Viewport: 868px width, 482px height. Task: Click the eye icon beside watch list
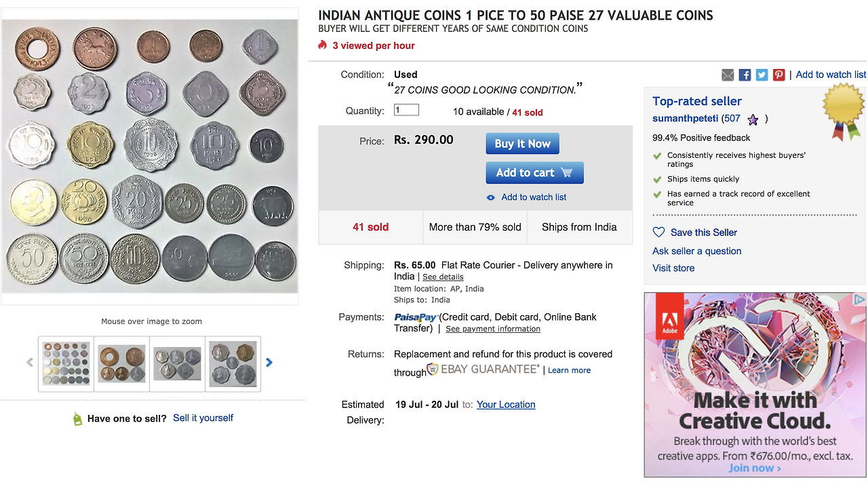491,197
